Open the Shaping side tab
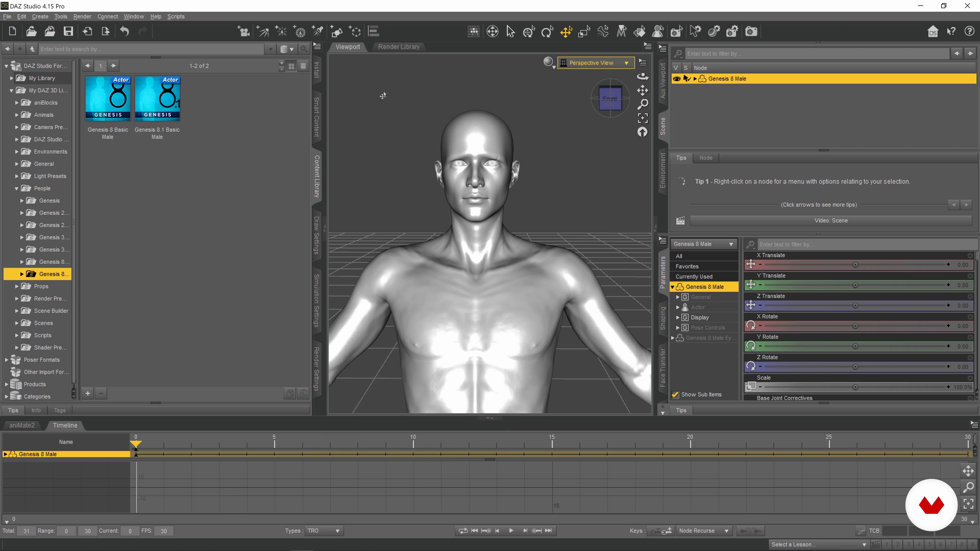This screenshot has height=551, width=980. click(663, 318)
